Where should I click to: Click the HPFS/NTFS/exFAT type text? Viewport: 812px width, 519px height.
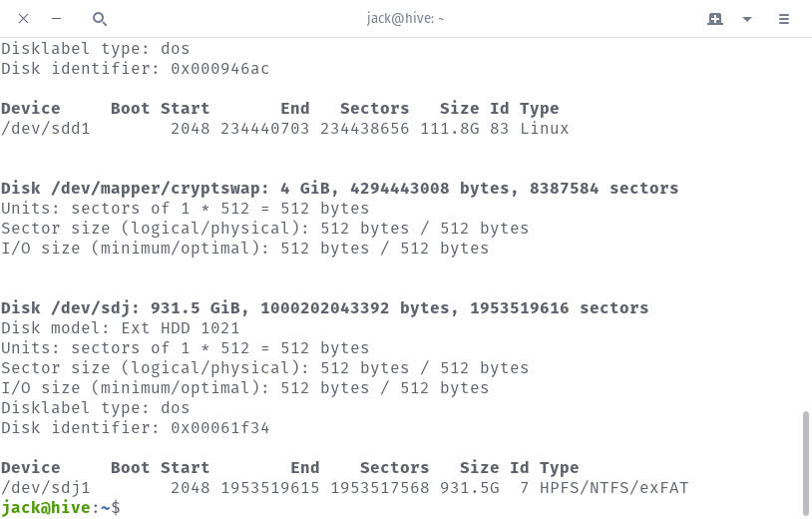coord(613,488)
